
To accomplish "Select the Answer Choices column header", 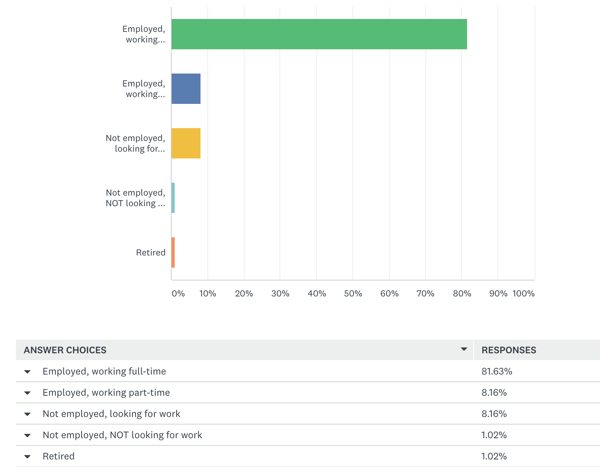I will pyautogui.click(x=65, y=350).
